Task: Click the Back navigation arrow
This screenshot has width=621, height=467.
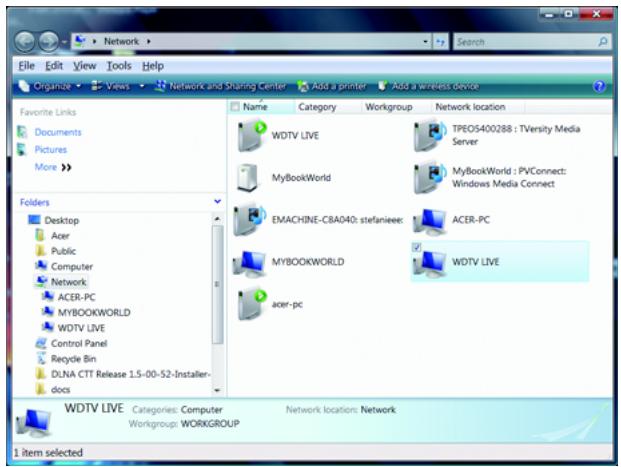Action: click(x=25, y=41)
